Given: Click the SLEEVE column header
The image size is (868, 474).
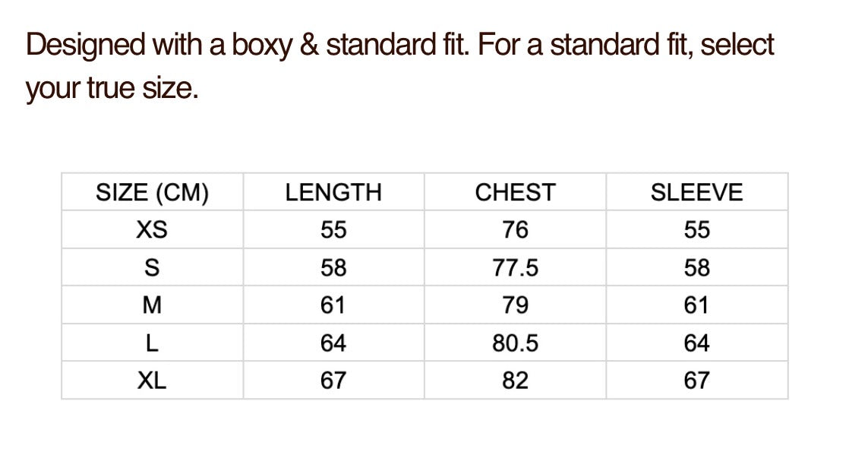Looking at the screenshot, I should point(696,192).
